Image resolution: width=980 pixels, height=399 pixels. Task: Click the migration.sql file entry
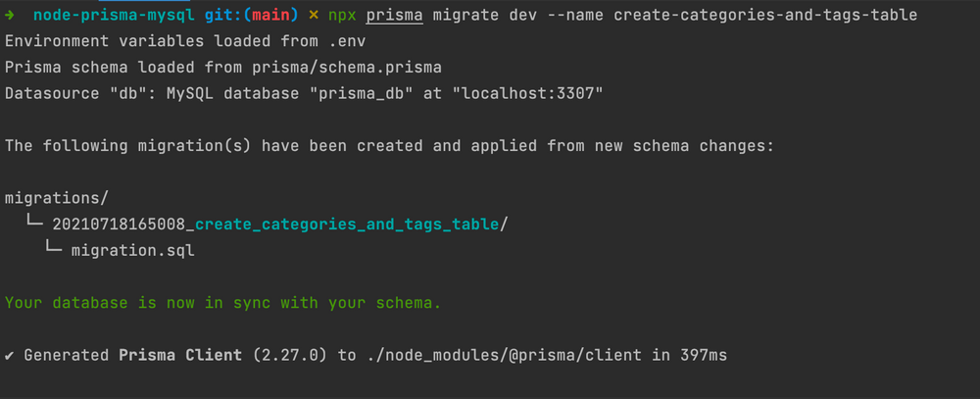point(132,250)
